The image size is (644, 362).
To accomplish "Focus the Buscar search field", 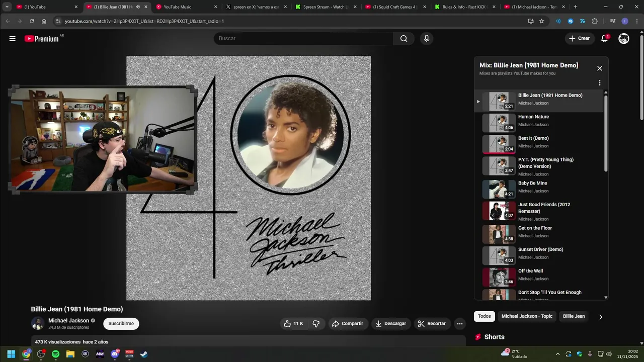I will point(303,39).
